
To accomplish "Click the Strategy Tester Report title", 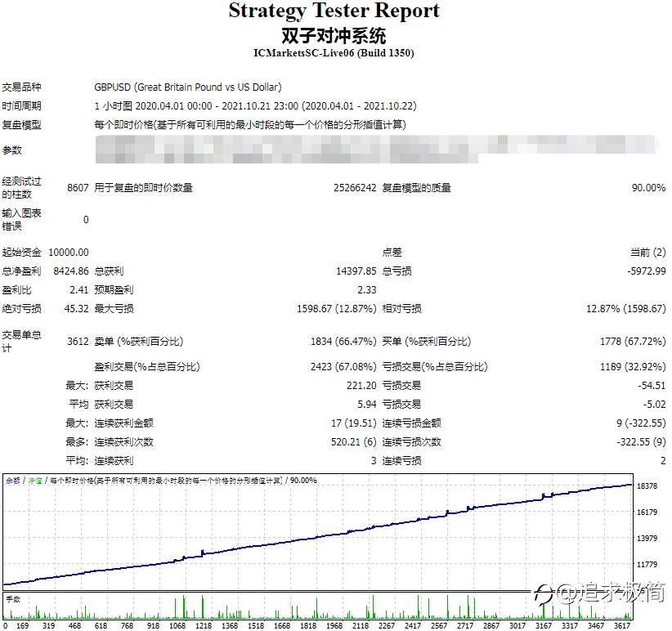I will tap(334, 11).
